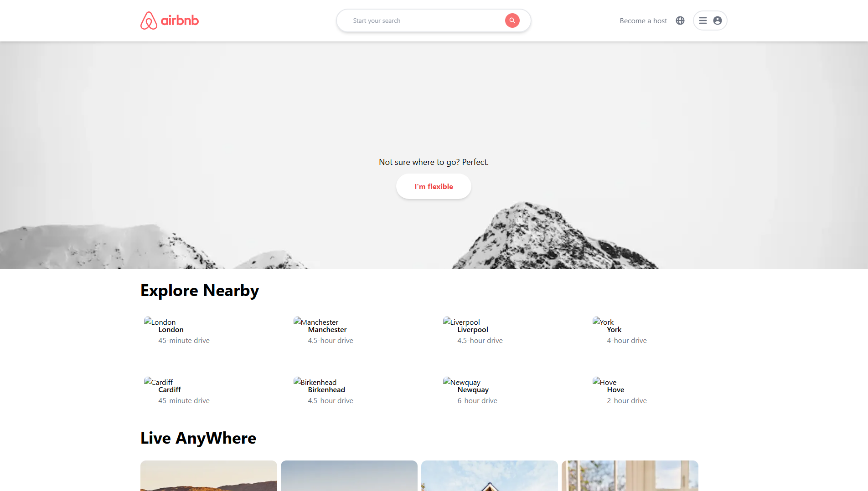Click the Hove broken image icon
Image resolution: width=868 pixels, height=491 pixels.
[x=596, y=381]
